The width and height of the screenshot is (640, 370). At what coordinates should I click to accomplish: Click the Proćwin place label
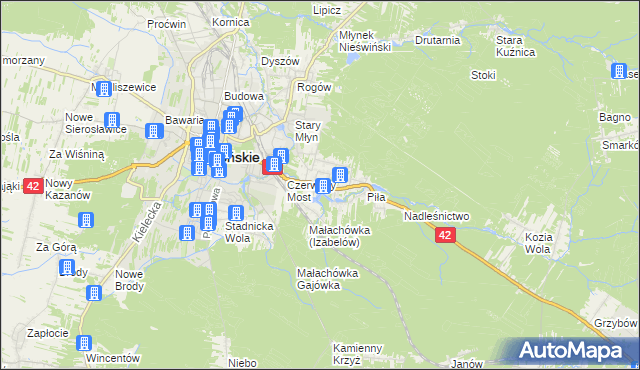tap(167, 24)
